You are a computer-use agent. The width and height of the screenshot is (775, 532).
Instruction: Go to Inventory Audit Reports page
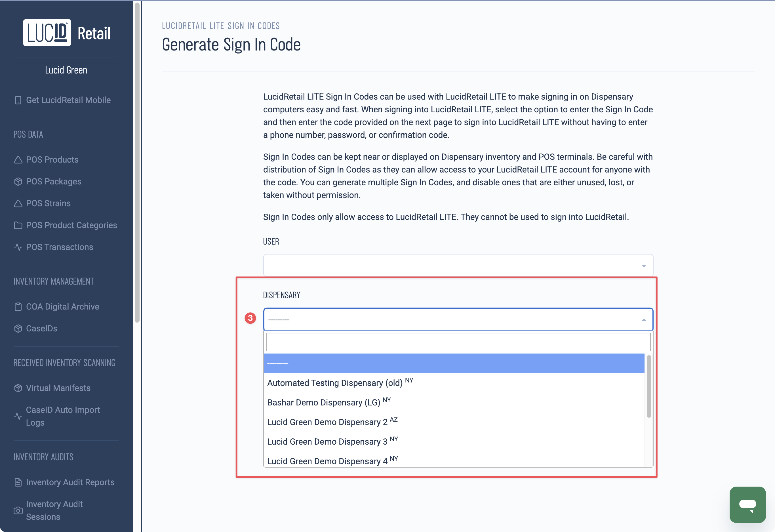[x=70, y=482]
